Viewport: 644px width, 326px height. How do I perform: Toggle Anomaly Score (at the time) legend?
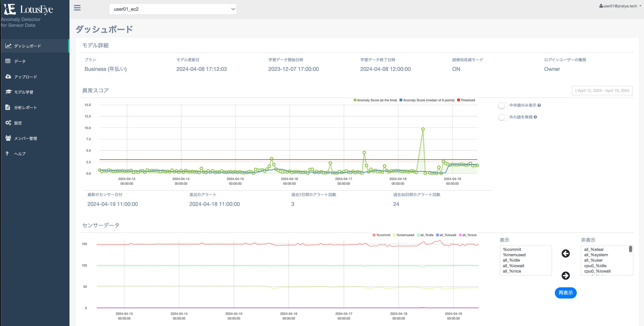(375, 100)
